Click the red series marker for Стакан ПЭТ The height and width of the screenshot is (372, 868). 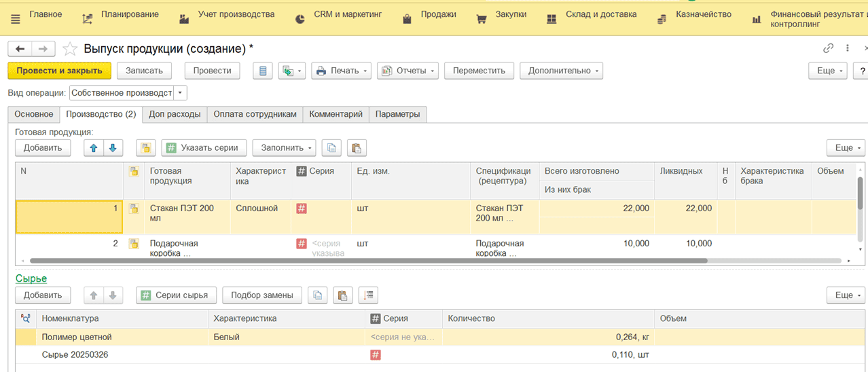coord(302,208)
